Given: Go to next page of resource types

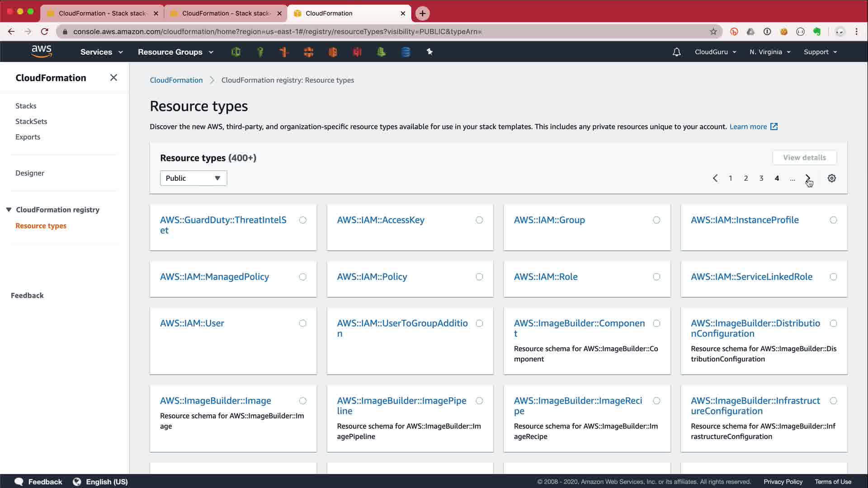Looking at the screenshot, I should 807,178.
